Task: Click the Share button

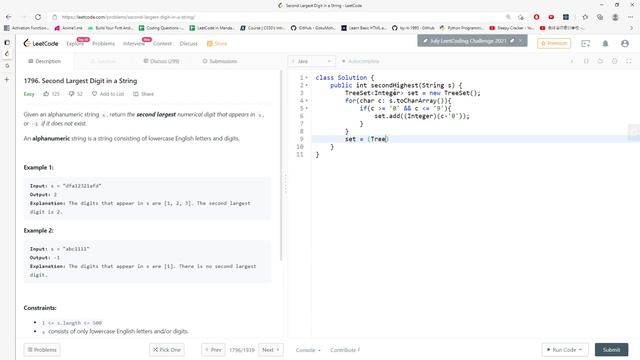Action: pyautogui.click(x=143, y=94)
